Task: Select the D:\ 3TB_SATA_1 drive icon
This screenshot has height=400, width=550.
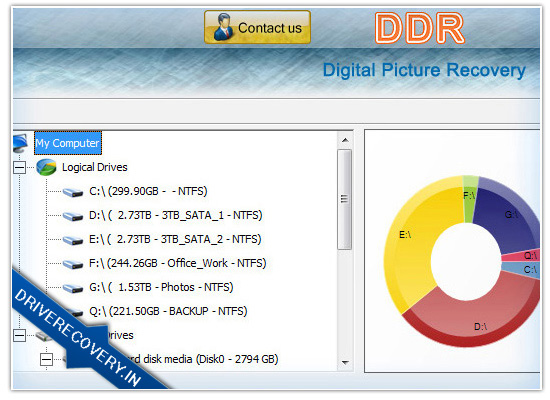Action: tap(73, 216)
